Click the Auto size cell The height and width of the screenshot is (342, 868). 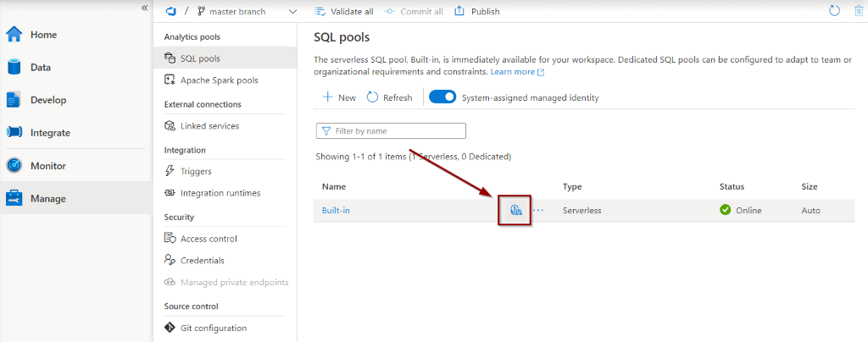(811, 211)
